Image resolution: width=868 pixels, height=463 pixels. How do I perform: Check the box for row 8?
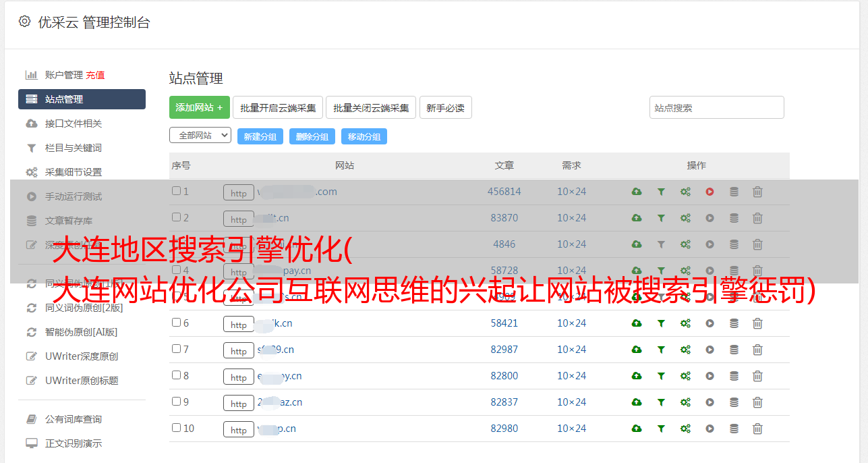[176, 375]
